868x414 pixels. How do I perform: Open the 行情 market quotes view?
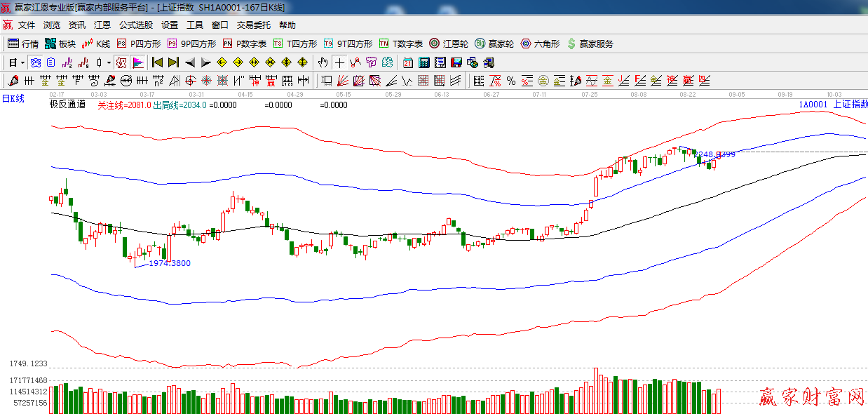point(23,44)
